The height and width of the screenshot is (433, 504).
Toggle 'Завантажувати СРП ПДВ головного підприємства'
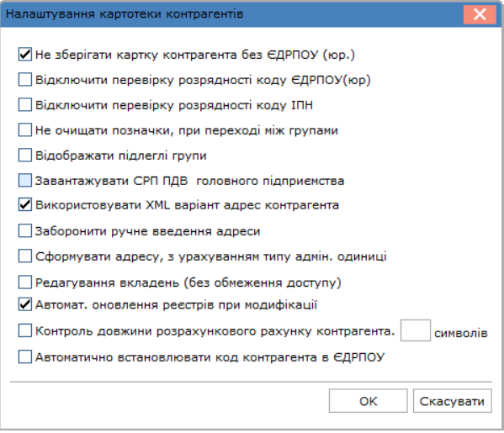point(25,181)
